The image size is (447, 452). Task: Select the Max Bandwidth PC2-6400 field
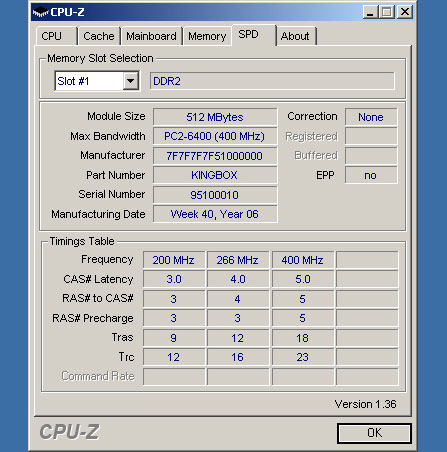click(x=215, y=136)
